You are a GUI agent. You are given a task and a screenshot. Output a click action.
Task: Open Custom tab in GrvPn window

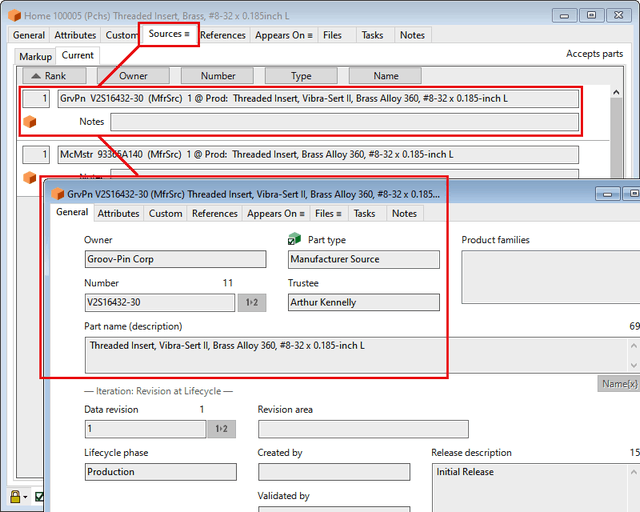165,214
